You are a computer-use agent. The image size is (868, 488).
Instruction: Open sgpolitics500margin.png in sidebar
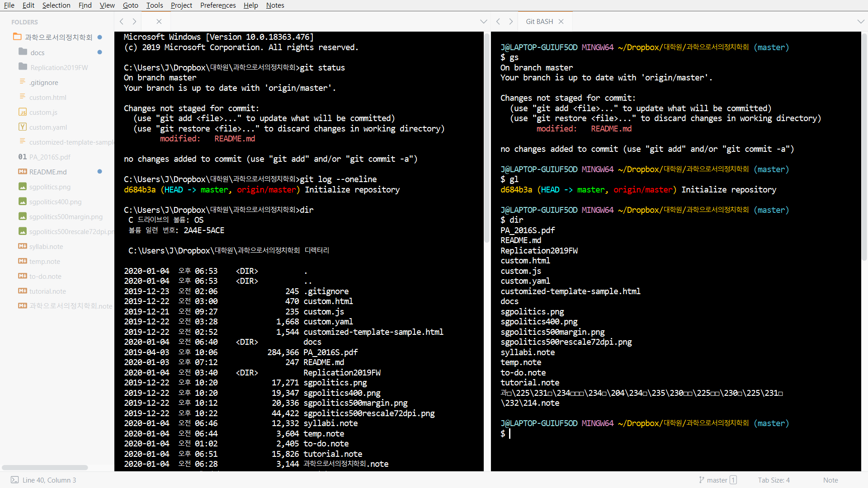click(66, 217)
